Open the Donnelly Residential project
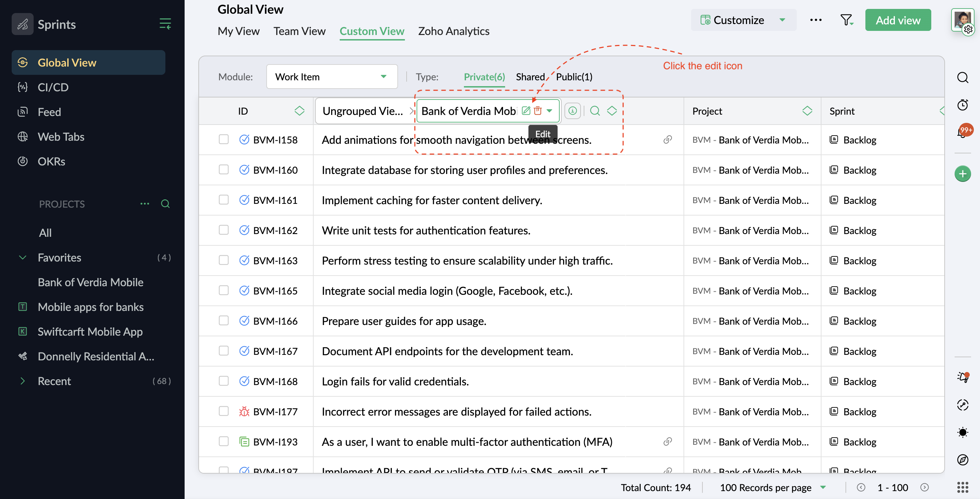The height and width of the screenshot is (499, 980). (x=96, y=356)
